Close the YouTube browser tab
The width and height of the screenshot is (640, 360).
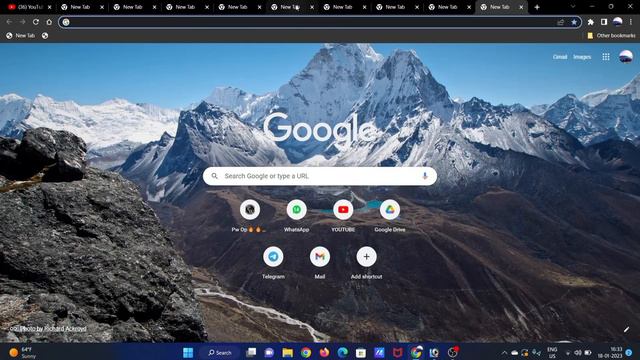tap(49, 7)
